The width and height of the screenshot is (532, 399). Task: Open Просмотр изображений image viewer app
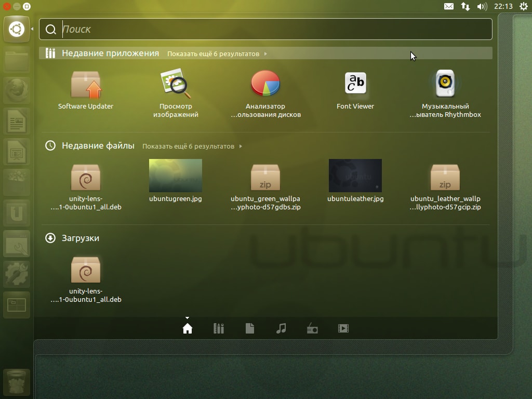pos(176,94)
